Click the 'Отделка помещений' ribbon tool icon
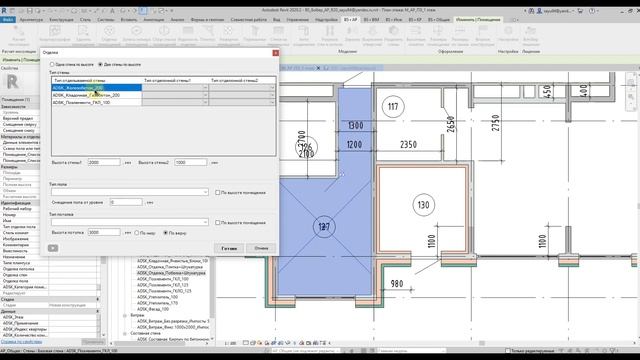Screen dimensions: 640x360 (x=109, y=31)
